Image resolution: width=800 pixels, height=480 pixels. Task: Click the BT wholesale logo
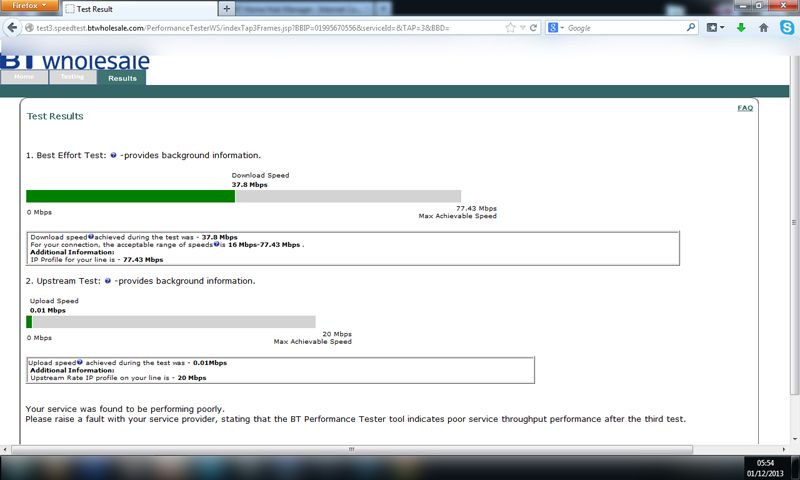click(x=75, y=61)
